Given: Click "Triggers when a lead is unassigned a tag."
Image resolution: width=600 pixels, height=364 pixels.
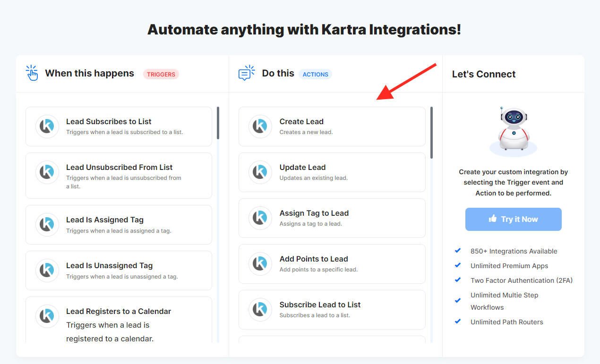Looking at the screenshot, I should [122, 277].
